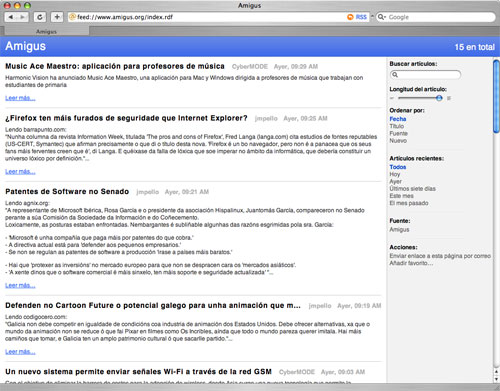Click Enviar enlace a esta página por correo
500x391 pixels.
(x=440, y=256)
